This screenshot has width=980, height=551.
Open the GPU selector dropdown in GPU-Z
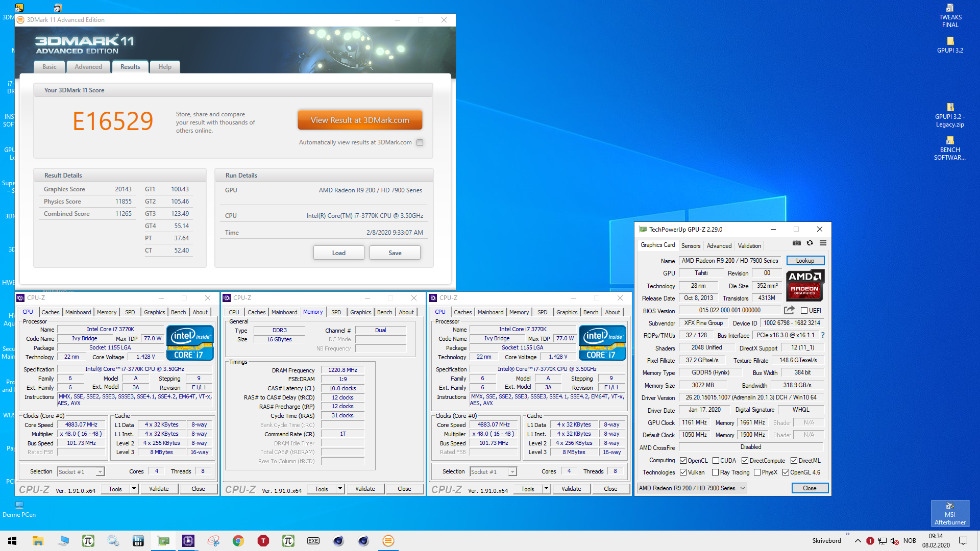[692, 488]
